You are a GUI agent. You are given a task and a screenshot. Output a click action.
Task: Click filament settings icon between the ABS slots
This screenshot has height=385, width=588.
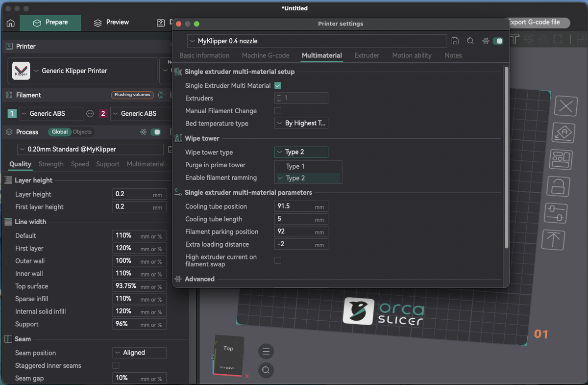90,113
